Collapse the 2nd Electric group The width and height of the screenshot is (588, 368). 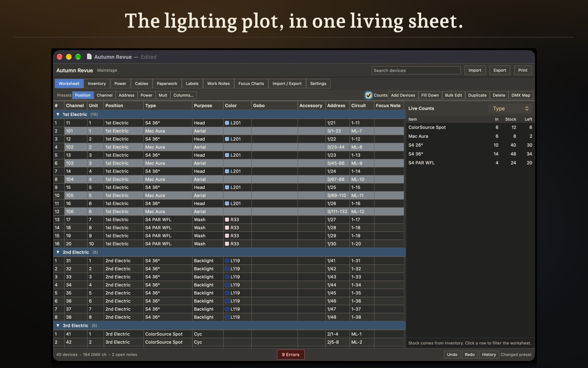pos(58,252)
